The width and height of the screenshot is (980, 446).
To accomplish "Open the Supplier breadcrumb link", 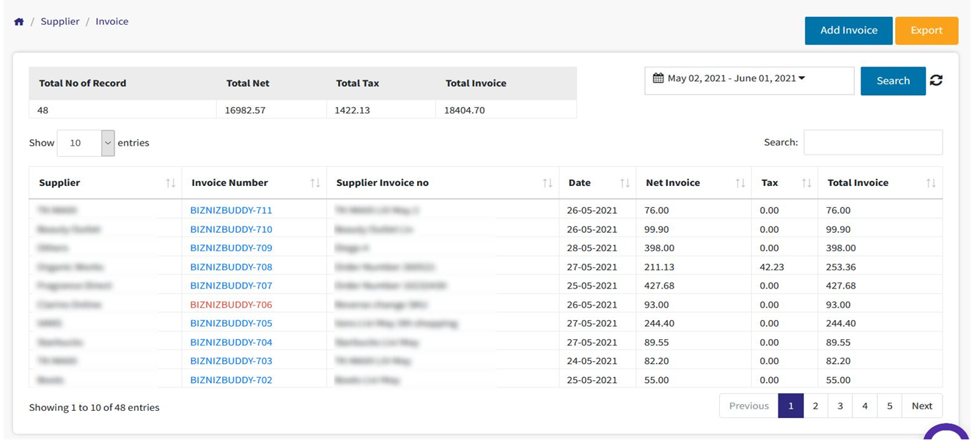I will (x=60, y=22).
